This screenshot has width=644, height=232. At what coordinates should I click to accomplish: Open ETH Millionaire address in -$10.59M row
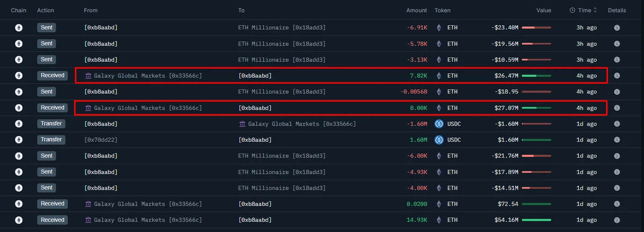click(x=281, y=60)
